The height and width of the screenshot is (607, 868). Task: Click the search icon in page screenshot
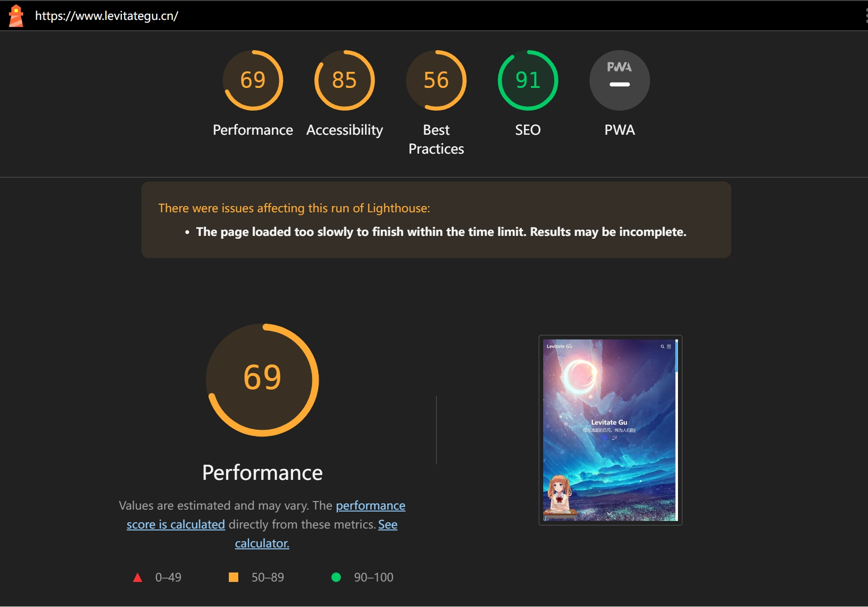click(x=662, y=347)
